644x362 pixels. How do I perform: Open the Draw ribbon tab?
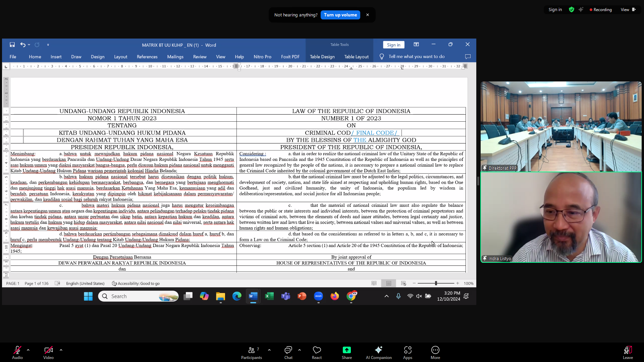coord(76,57)
